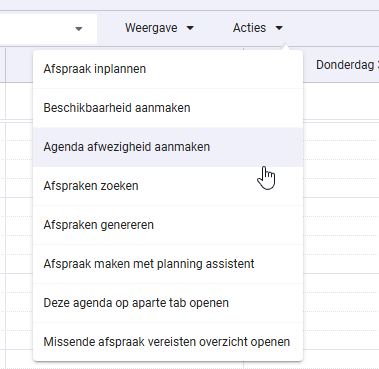Open Afspraken zoeken
379x369 pixels.
click(x=168, y=186)
